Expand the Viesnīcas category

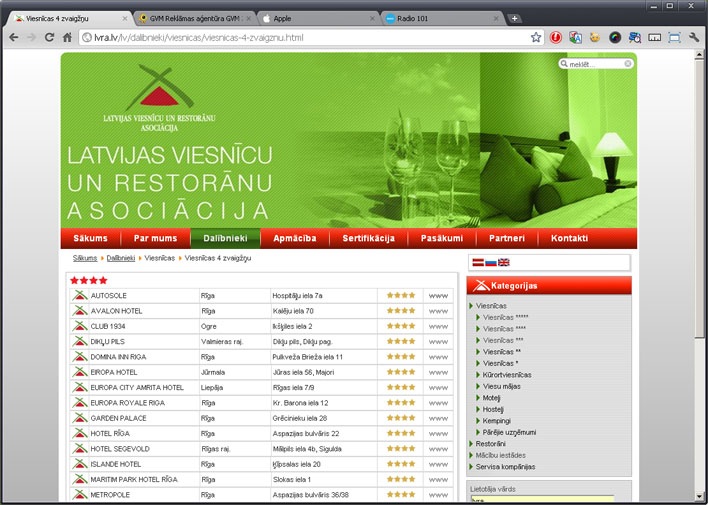point(491,306)
